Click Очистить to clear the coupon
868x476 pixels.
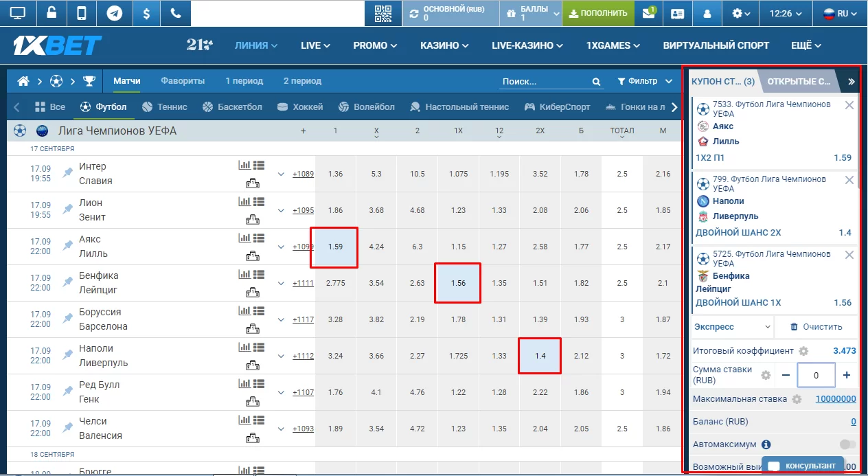816,327
